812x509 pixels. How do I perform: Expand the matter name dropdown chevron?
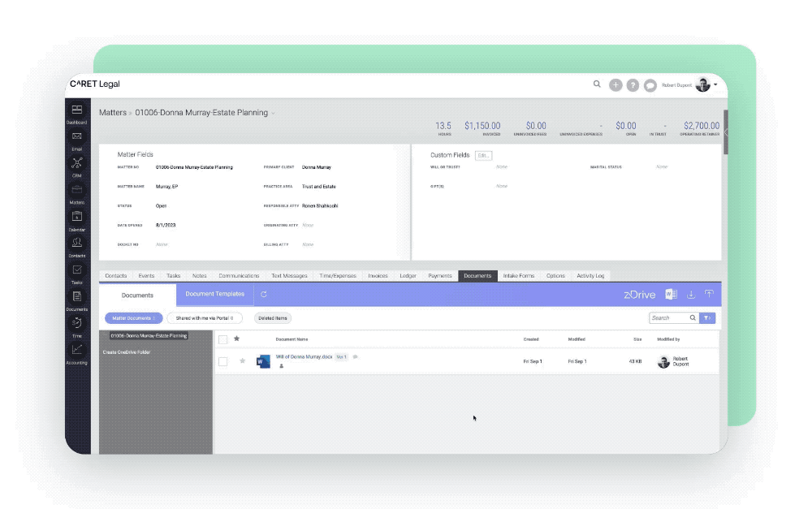[x=274, y=114]
